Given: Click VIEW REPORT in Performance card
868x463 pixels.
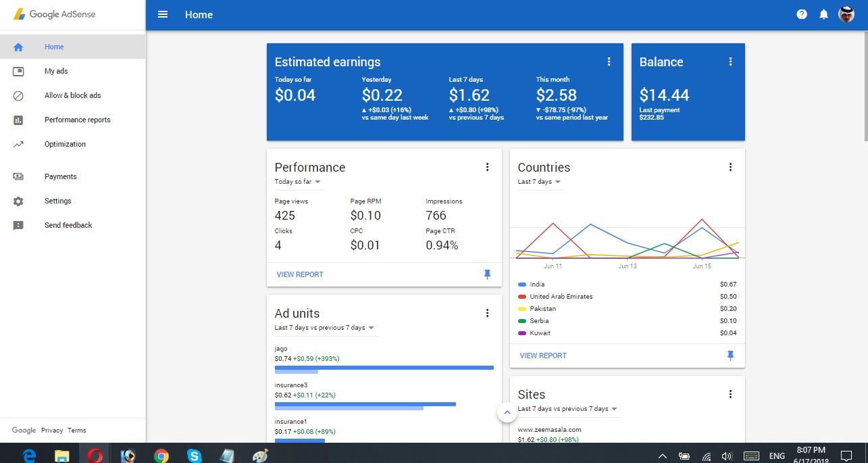Looking at the screenshot, I should click(300, 274).
